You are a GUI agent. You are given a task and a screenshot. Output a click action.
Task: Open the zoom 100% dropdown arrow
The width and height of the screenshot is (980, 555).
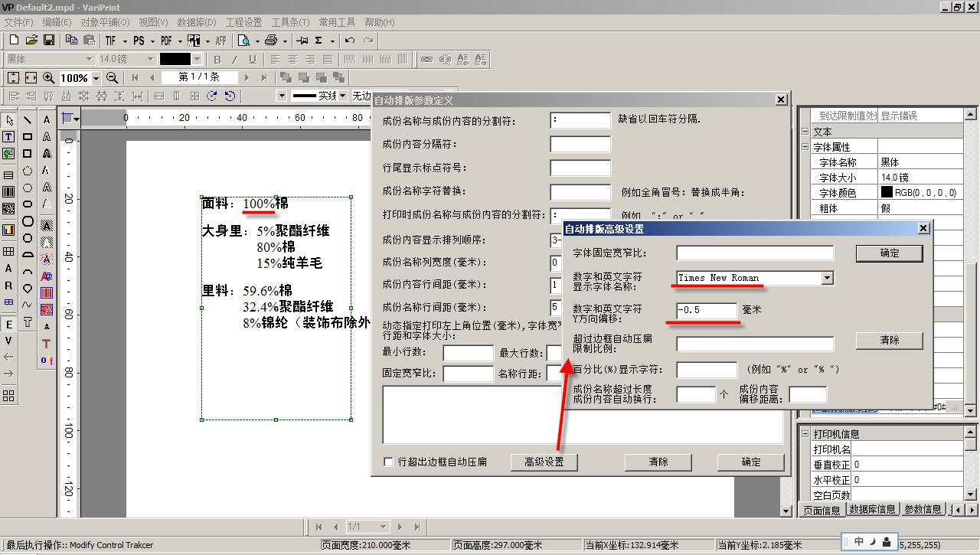click(96, 78)
